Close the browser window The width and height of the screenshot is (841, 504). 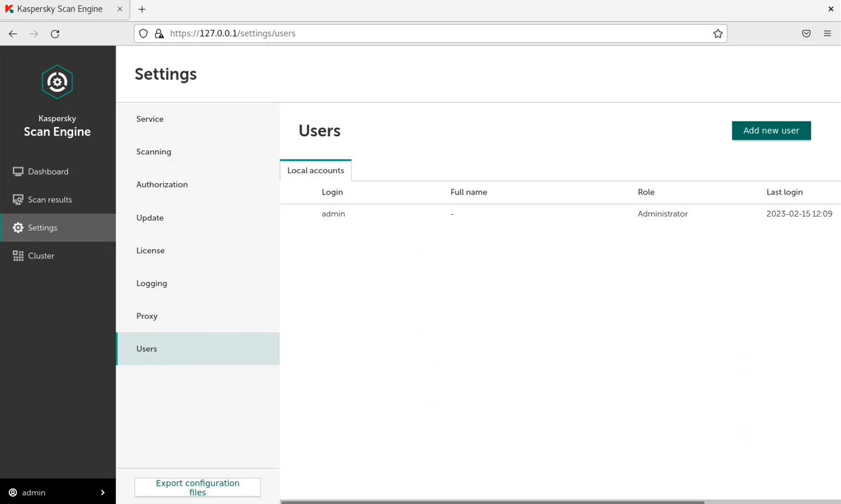pyautogui.click(x=830, y=9)
